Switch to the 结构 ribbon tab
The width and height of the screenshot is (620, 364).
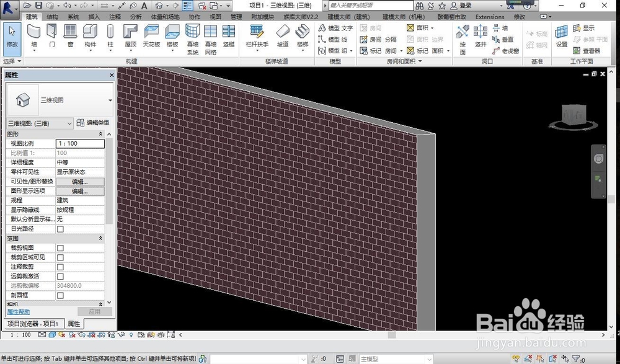point(52,17)
